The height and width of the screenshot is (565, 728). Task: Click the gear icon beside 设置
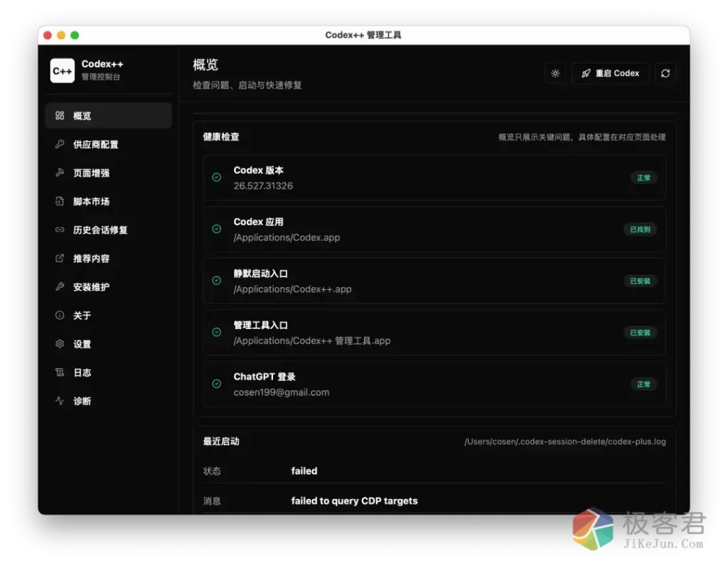(60, 343)
